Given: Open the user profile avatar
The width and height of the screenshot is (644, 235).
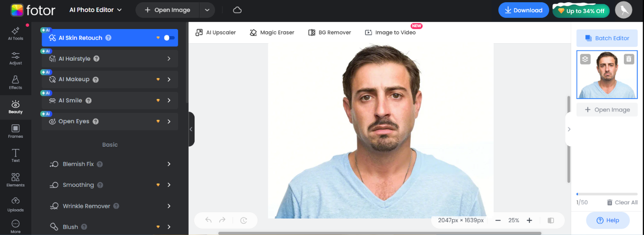Looking at the screenshot, I should point(624,11).
